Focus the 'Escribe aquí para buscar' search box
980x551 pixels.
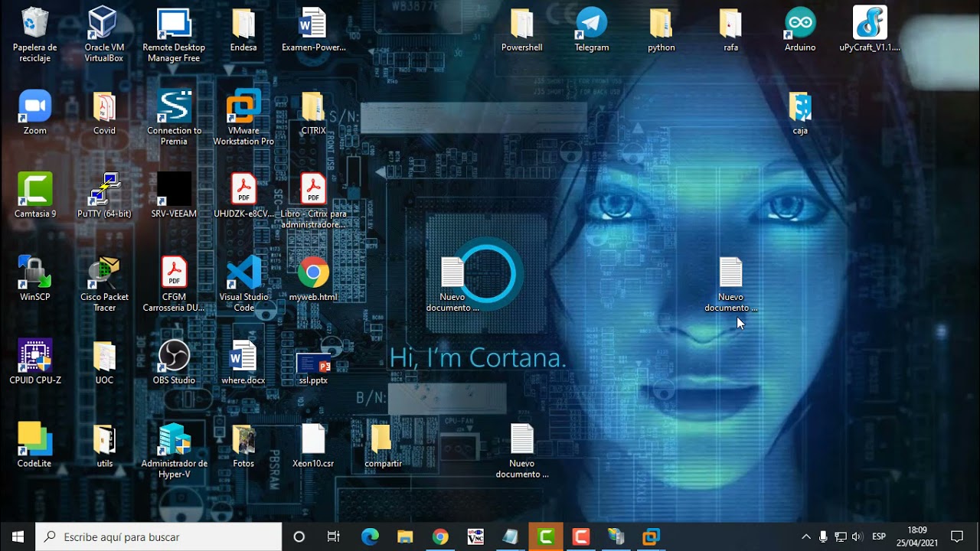click(x=159, y=536)
